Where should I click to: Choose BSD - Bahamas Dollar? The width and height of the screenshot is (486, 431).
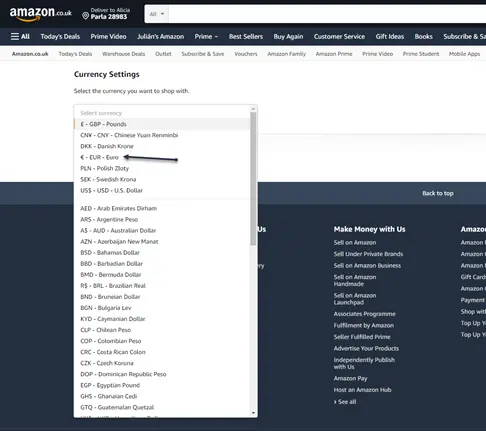coord(162,252)
